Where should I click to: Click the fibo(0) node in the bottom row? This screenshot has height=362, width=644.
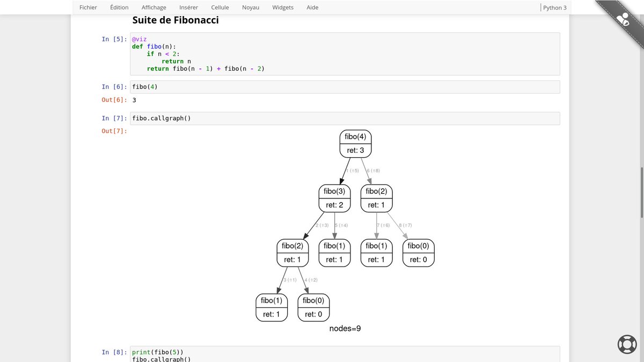click(313, 307)
